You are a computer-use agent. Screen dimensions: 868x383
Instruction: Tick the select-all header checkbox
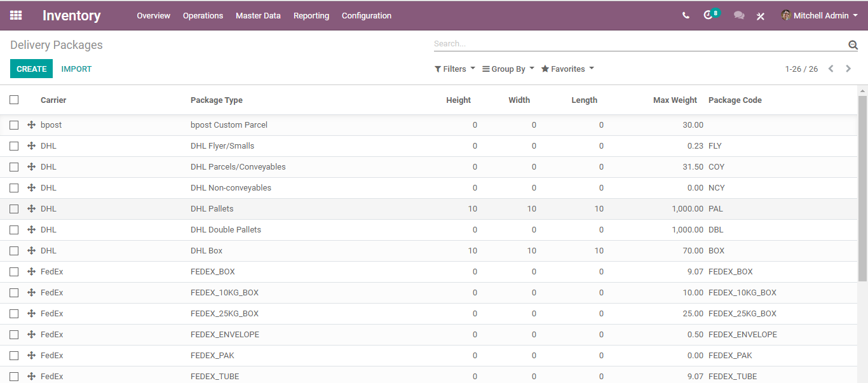coord(14,100)
